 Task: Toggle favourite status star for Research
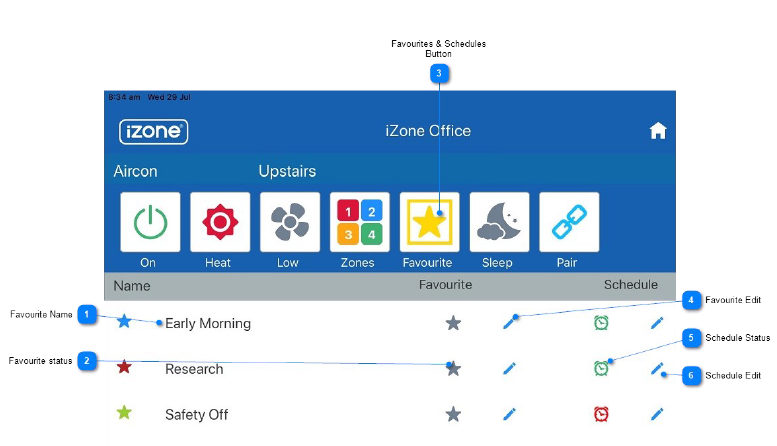pos(453,369)
